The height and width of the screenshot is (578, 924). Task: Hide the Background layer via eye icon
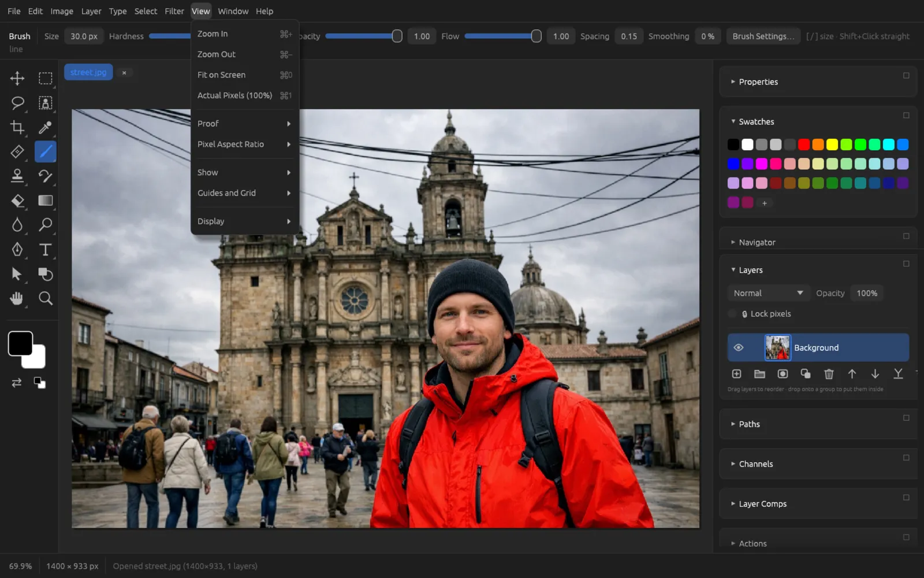click(739, 347)
